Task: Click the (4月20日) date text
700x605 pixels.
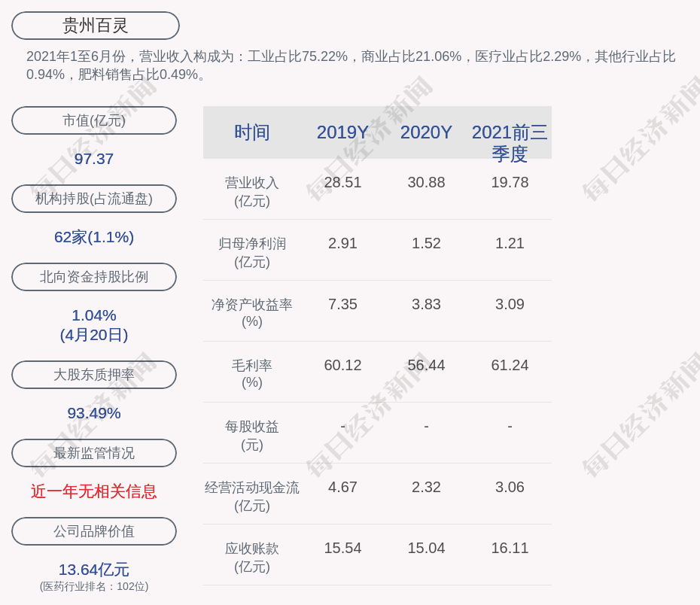Action: [x=94, y=335]
